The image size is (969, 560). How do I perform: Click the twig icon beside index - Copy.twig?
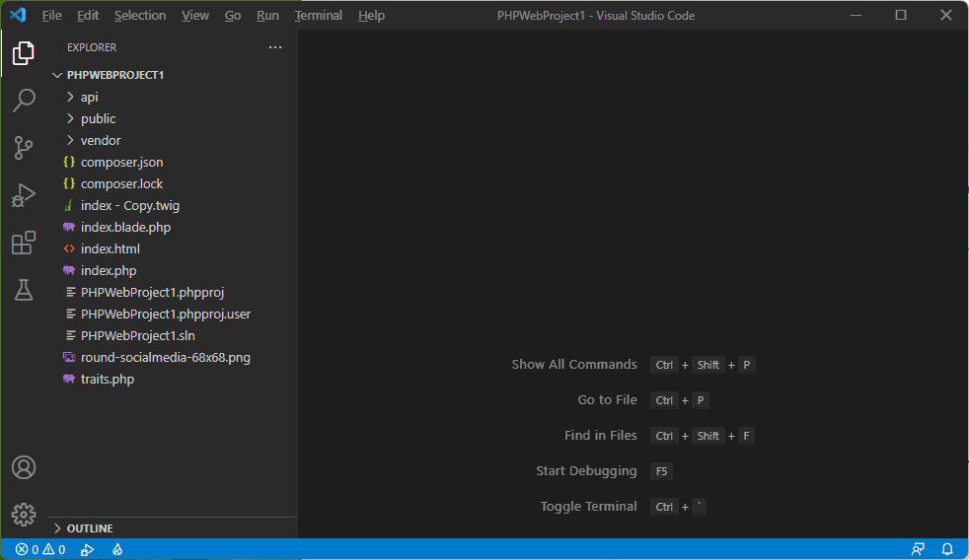click(x=69, y=206)
